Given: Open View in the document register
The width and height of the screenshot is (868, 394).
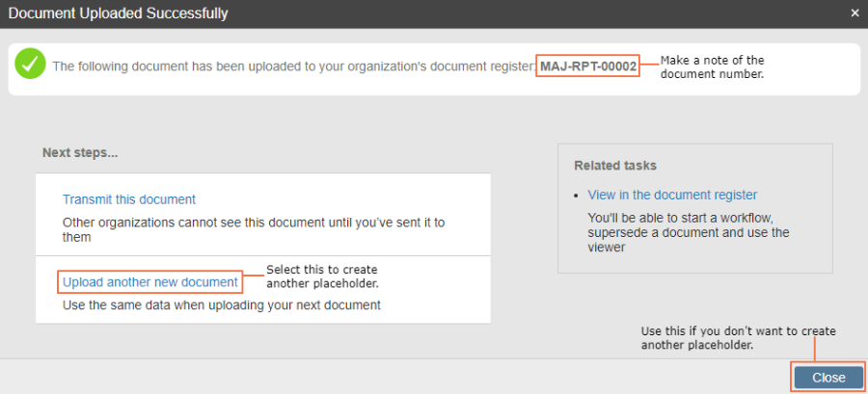Looking at the screenshot, I should tap(672, 195).
